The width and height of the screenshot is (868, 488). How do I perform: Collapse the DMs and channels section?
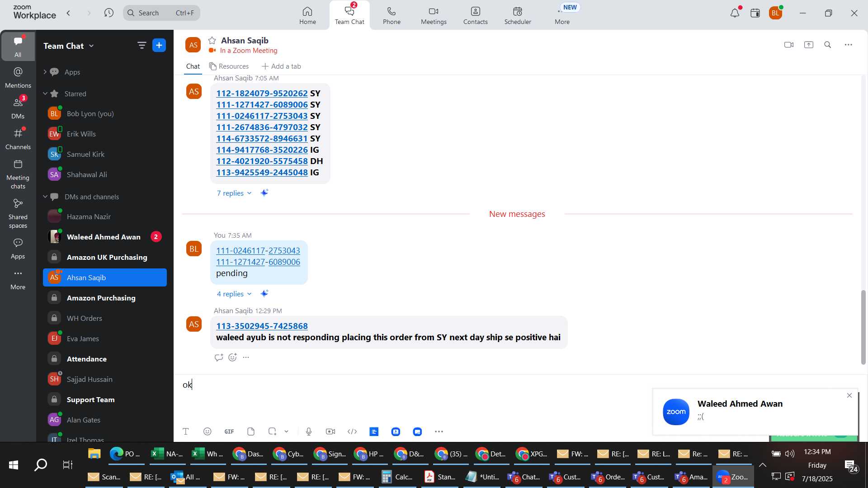(45, 197)
